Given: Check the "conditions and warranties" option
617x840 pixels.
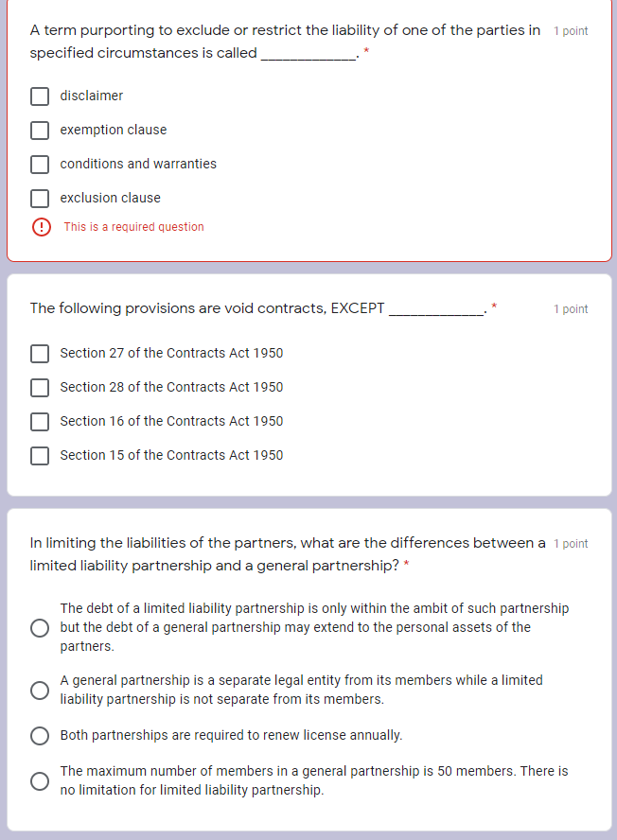Looking at the screenshot, I should pos(39,164).
